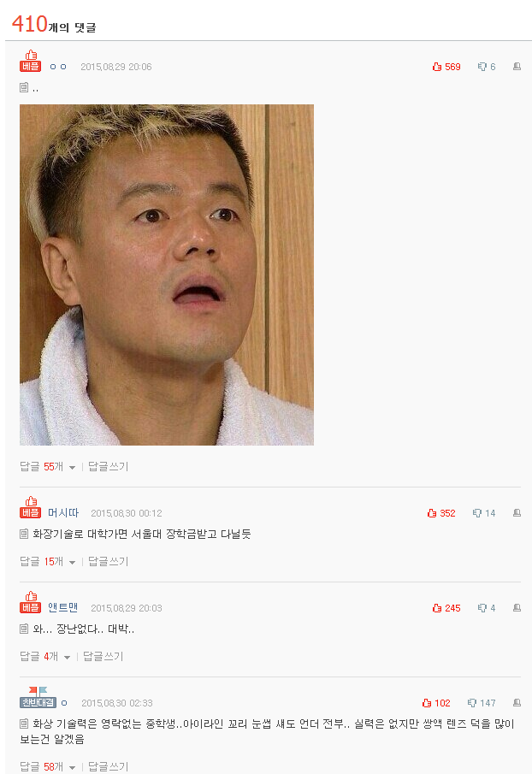Click report icon on 머시따's comment
The height and width of the screenshot is (774, 532).
click(x=517, y=513)
